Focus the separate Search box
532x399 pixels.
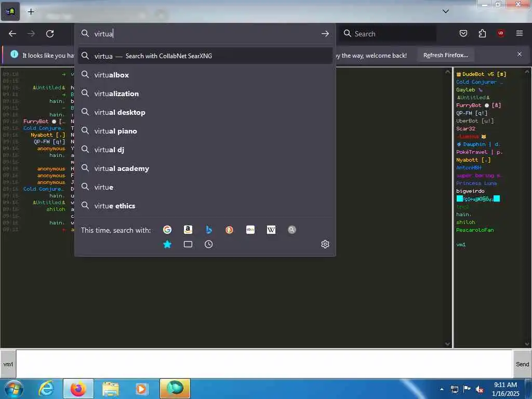tap(388, 34)
